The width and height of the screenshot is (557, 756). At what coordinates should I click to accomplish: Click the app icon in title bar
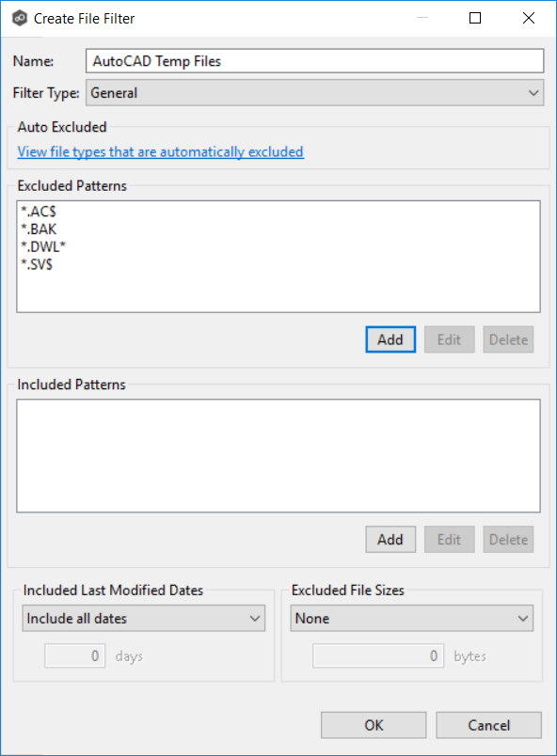20,18
